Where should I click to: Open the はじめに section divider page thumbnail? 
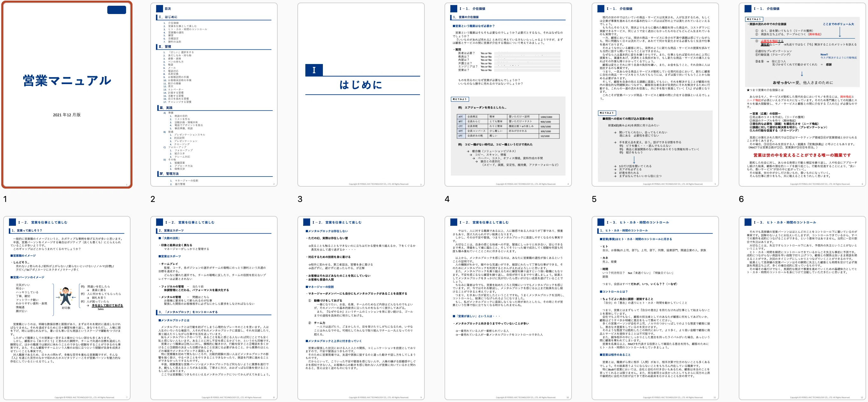click(x=361, y=95)
